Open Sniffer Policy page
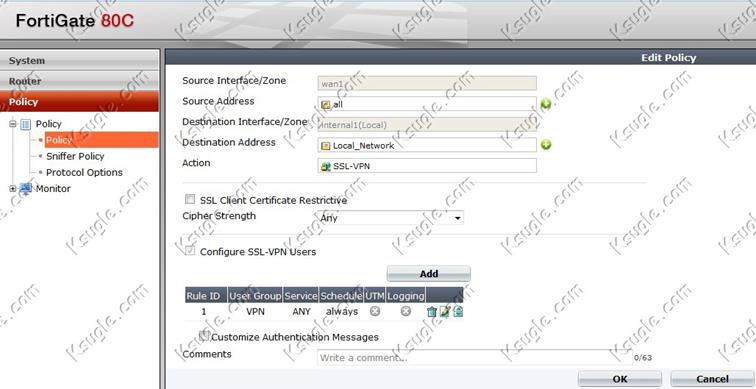Screen dimensions: 756x389 75,156
